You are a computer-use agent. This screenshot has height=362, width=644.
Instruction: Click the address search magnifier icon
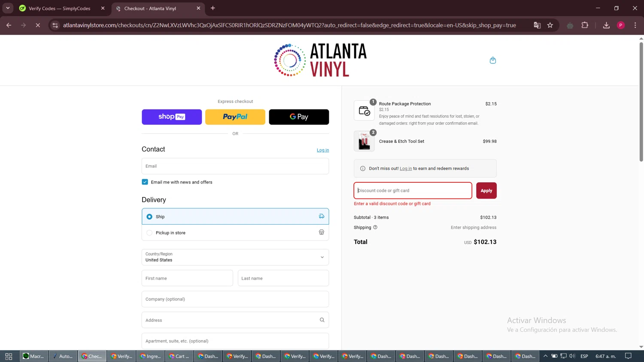point(322,320)
